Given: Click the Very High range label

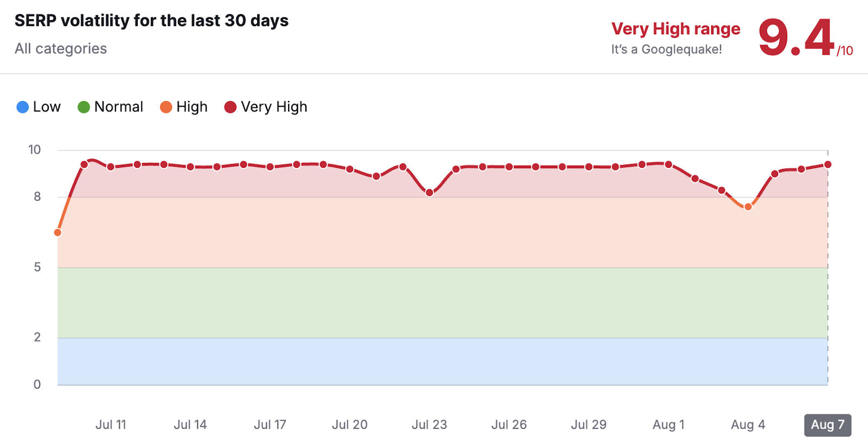Looking at the screenshot, I should pyautogui.click(x=675, y=29).
